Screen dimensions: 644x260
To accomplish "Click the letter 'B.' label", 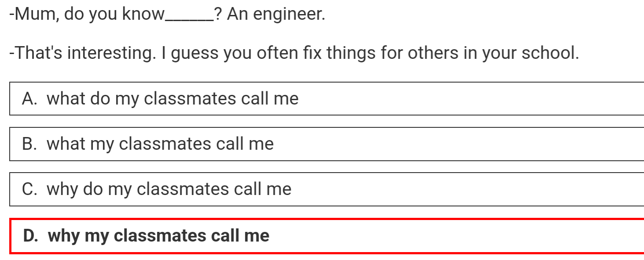I will 29,144.
